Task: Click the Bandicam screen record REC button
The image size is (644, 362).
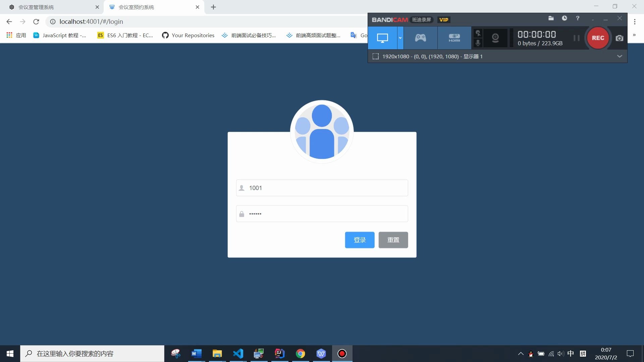Action: [598, 37]
